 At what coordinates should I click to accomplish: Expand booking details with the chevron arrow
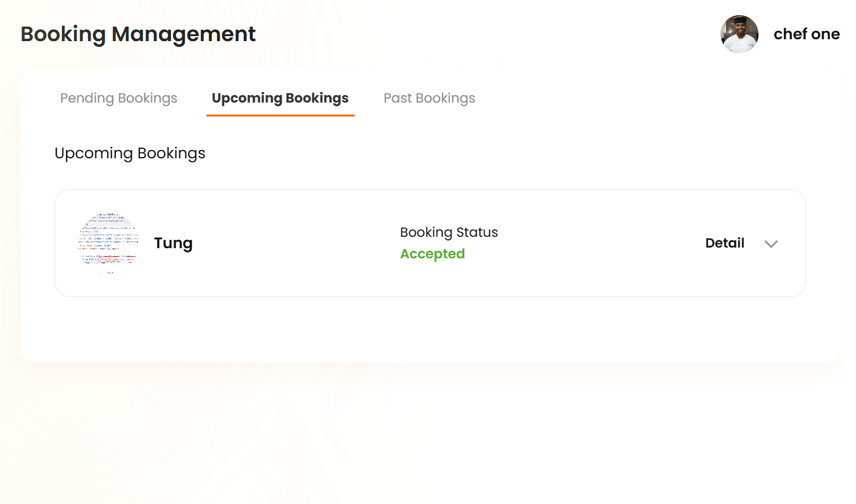pos(771,244)
